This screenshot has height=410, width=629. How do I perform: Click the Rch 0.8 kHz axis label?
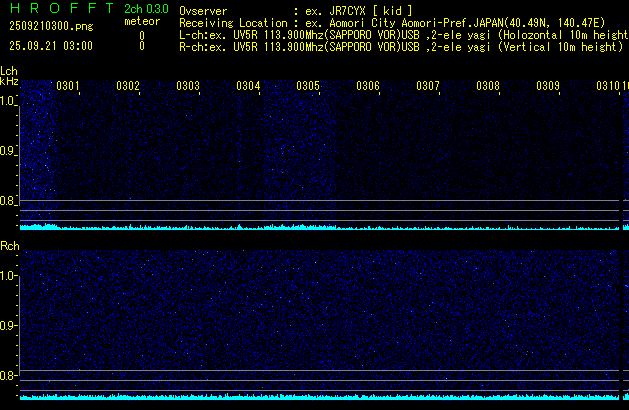click(9, 376)
